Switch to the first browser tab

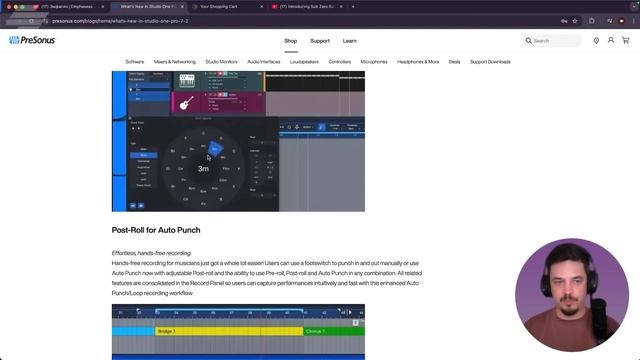pyautogui.click(x=69, y=7)
